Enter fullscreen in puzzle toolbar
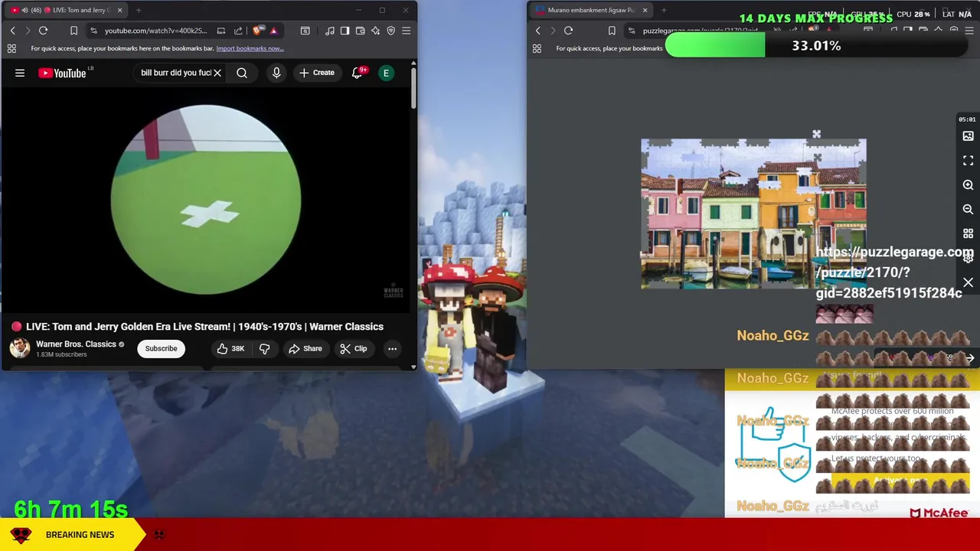This screenshot has height=551, width=980. pos(968,161)
